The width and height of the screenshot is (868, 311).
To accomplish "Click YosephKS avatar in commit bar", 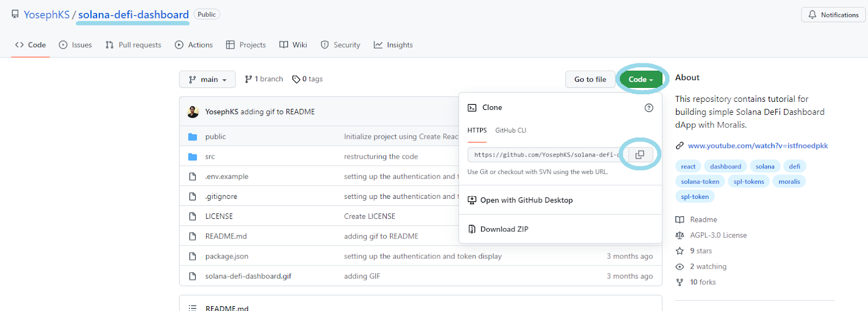I will pos(193,112).
